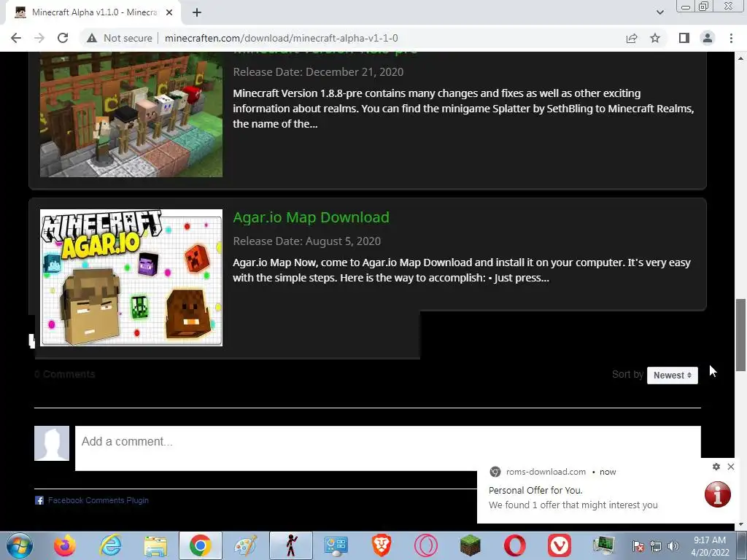
Task: Launch Opera browser from the taskbar
Action: click(515, 545)
